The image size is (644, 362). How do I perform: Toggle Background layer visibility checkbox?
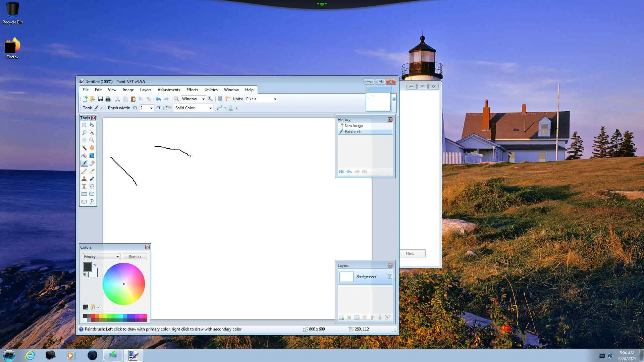pyautogui.click(x=390, y=277)
